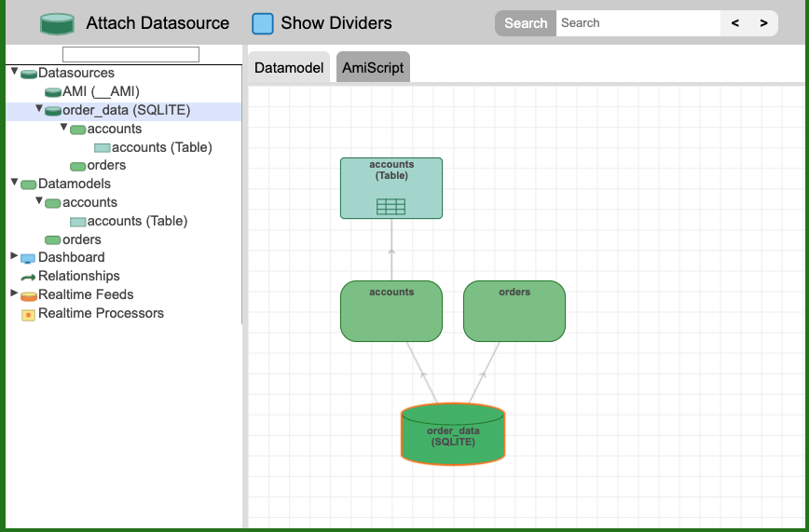
Task: Click the Relationships arrow icon
Action: (x=28, y=277)
